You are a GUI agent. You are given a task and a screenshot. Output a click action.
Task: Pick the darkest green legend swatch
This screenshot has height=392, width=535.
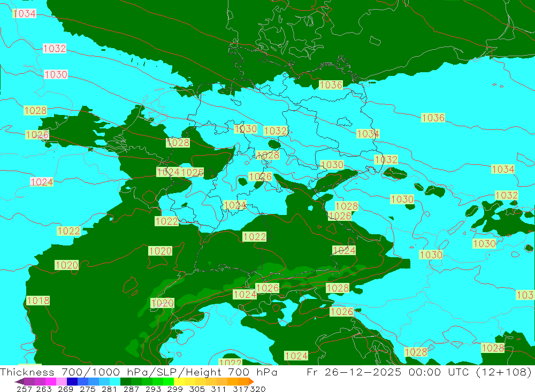126,381
